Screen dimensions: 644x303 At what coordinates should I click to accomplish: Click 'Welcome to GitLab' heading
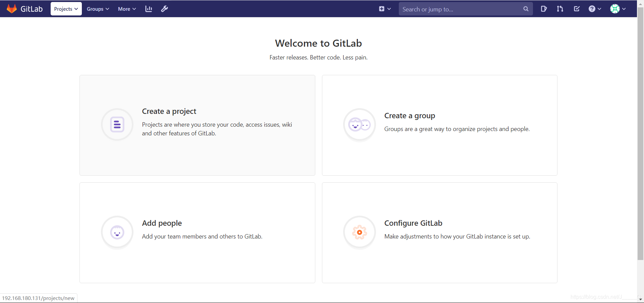(318, 43)
